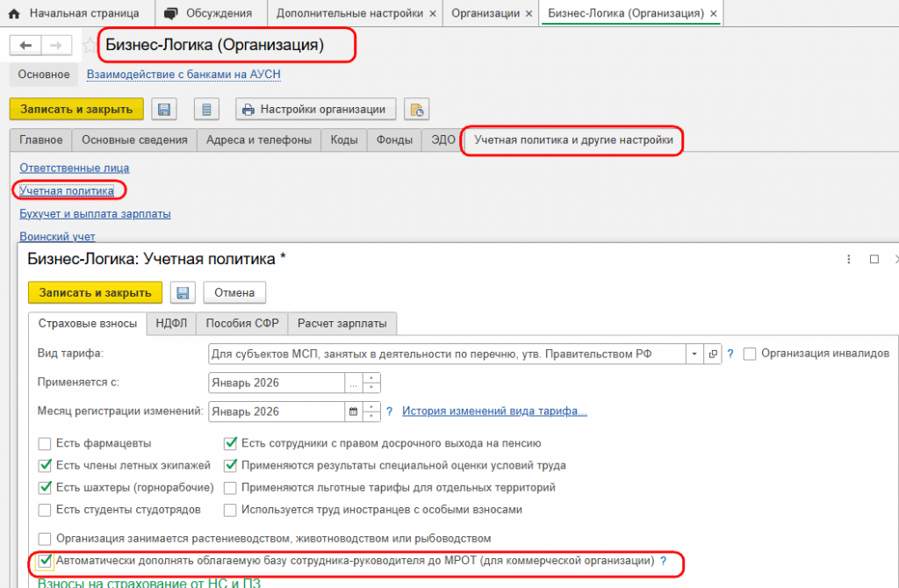Click the help question mark next to МРОТ checkbox
The image size is (899, 588).
coord(664,561)
